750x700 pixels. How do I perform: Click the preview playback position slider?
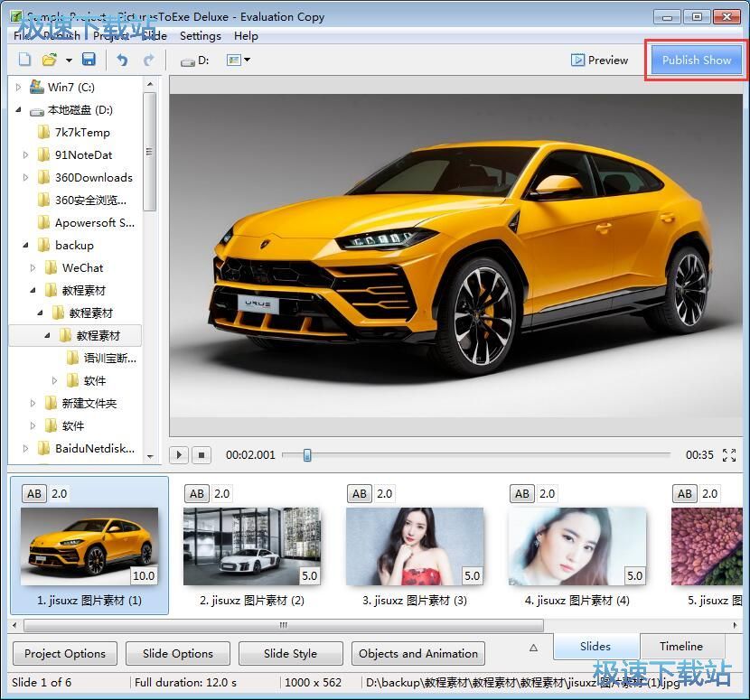click(307, 455)
